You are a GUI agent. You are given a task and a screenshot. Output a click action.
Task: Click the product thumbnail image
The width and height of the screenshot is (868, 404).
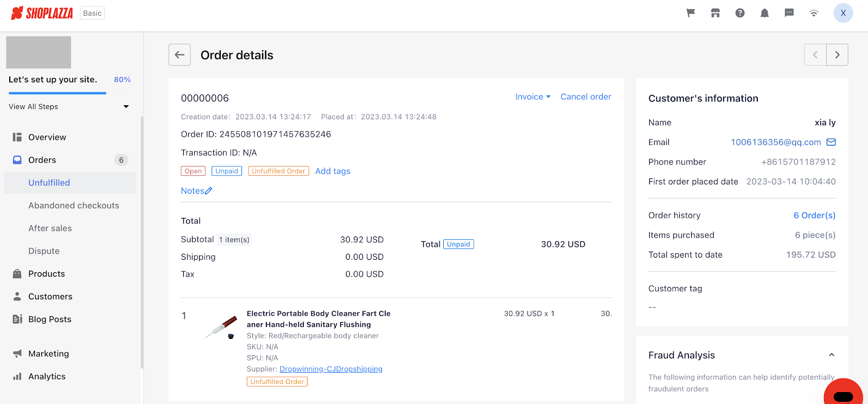222,328
